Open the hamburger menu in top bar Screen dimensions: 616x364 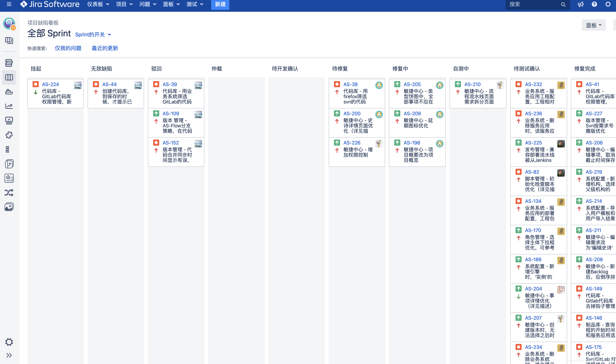tap(9, 4)
